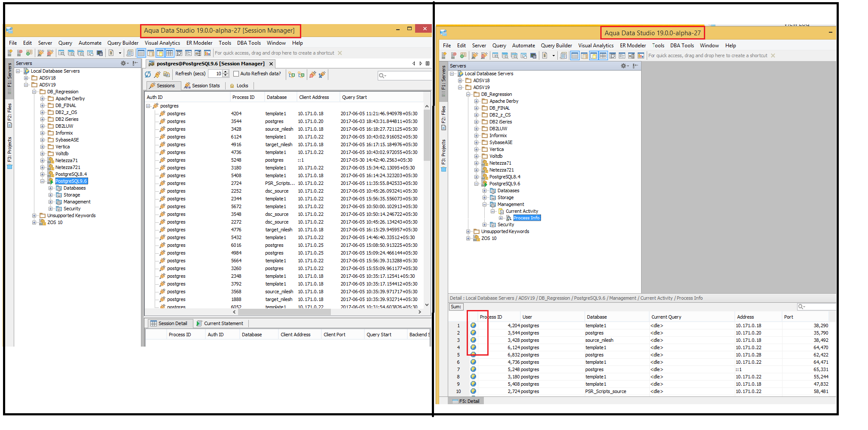Click the Refresh (secs) input field
The width and height of the screenshot is (868, 430).
(x=215, y=74)
